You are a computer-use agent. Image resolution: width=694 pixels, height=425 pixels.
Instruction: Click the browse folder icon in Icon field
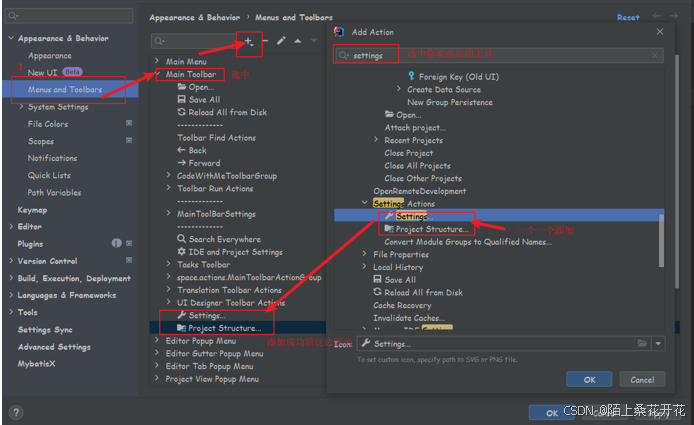point(642,343)
